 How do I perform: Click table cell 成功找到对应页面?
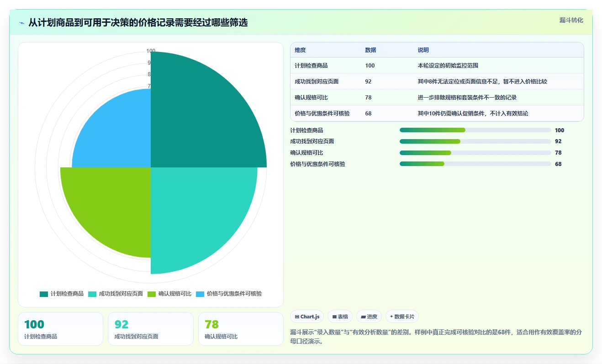[317, 82]
